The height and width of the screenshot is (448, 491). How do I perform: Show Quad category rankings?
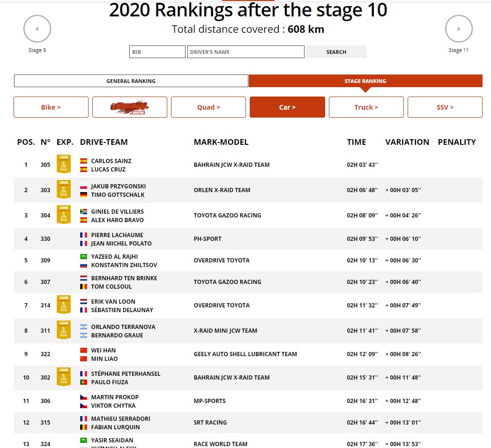click(208, 107)
